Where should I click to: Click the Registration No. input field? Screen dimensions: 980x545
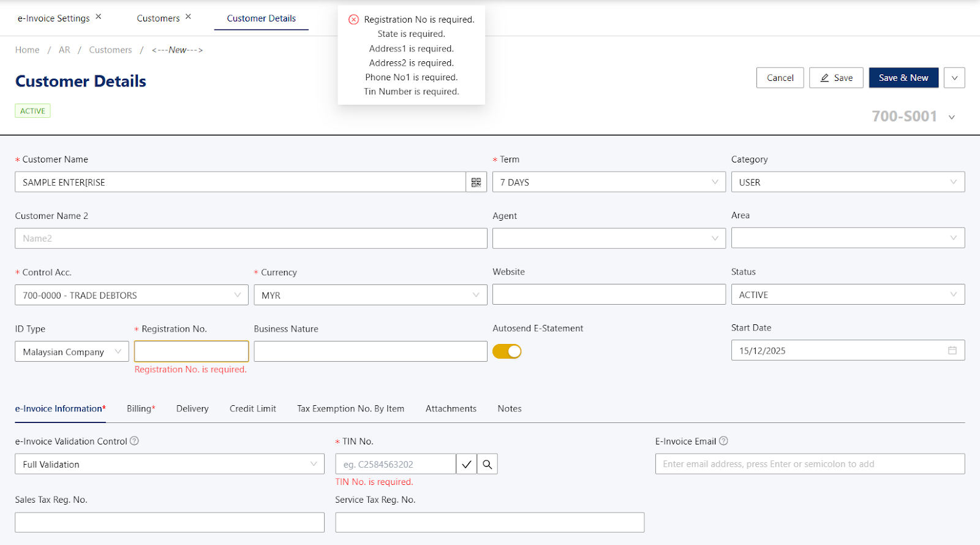[191, 351]
